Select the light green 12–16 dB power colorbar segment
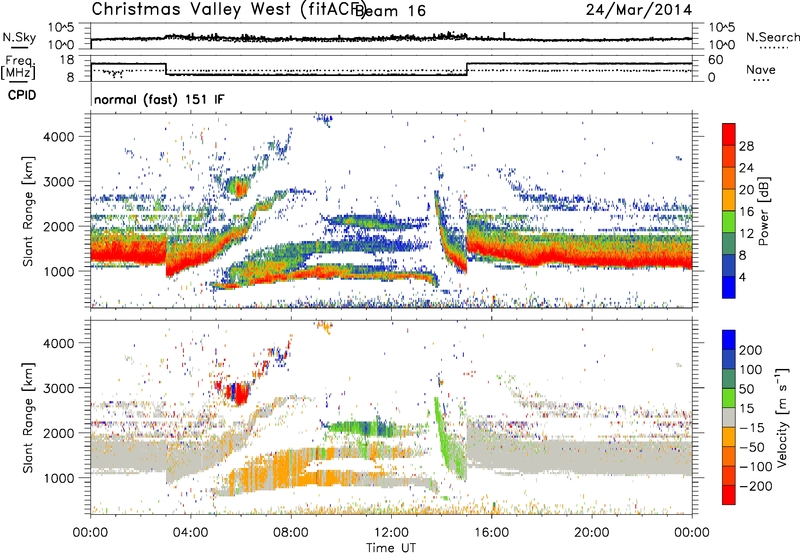800x554 pixels. coord(729,222)
